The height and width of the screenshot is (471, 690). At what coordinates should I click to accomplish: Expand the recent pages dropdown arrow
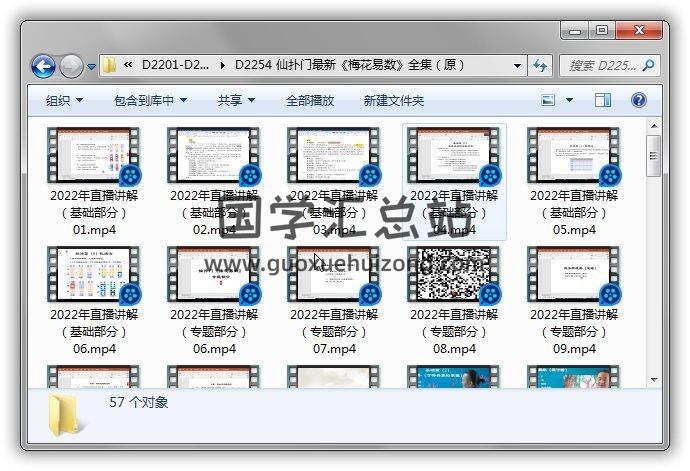(92, 67)
